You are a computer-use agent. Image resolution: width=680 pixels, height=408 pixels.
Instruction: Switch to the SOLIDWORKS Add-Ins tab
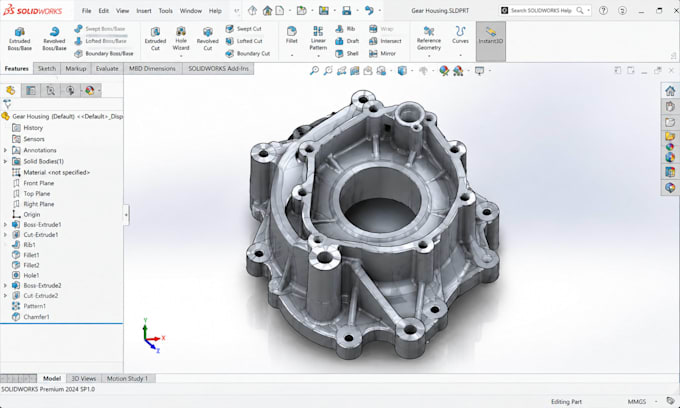tap(218, 69)
